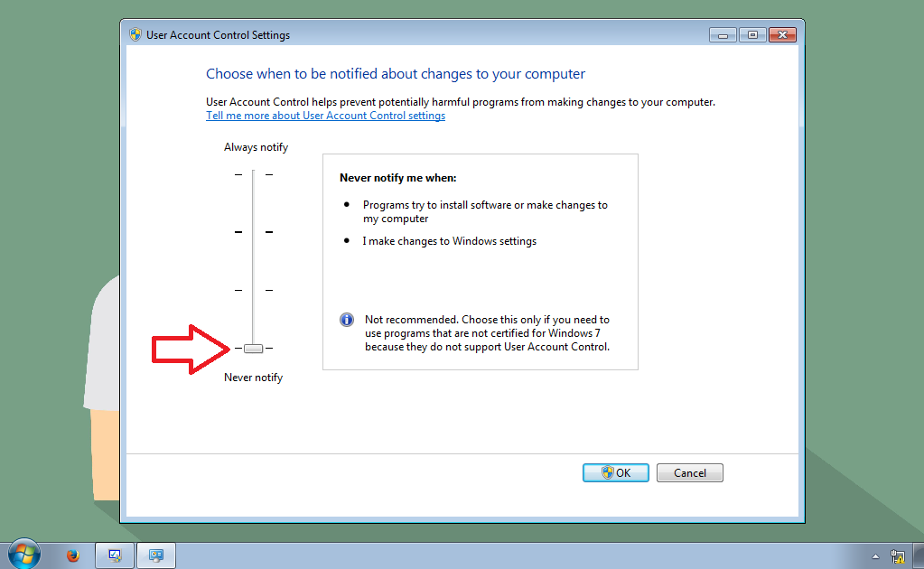Launch Firefox from the taskbar
The image size is (924, 569).
72,555
